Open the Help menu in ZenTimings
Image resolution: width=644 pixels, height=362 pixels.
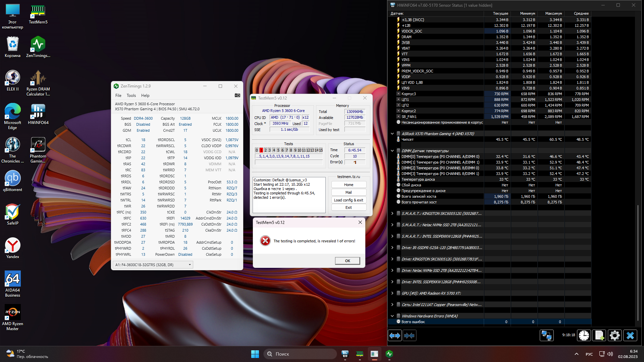click(x=145, y=96)
